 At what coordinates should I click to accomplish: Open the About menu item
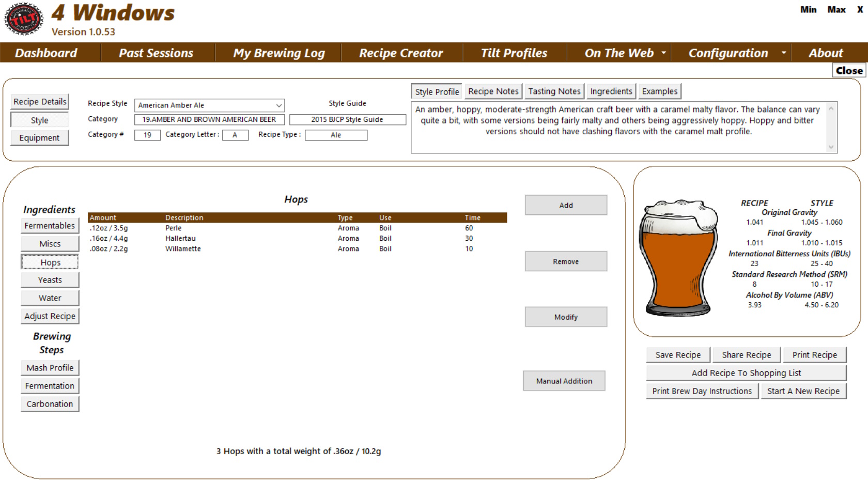826,53
